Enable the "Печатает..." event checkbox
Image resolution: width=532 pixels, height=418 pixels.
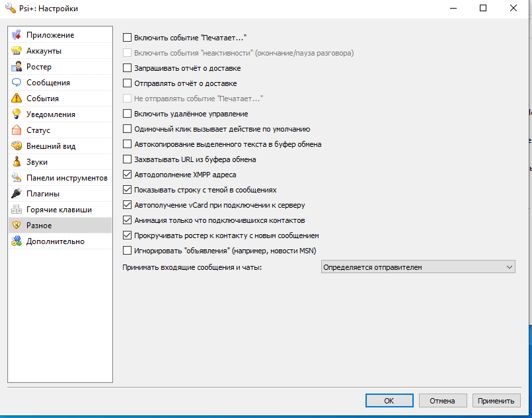128,39
